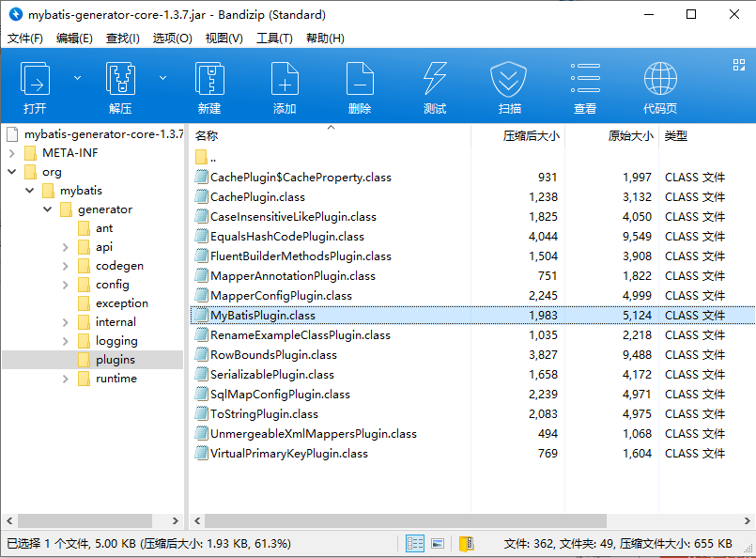Go to parent folder '..' entry
The width and height of the screenshot is (756, 558).
pos(207,158)
